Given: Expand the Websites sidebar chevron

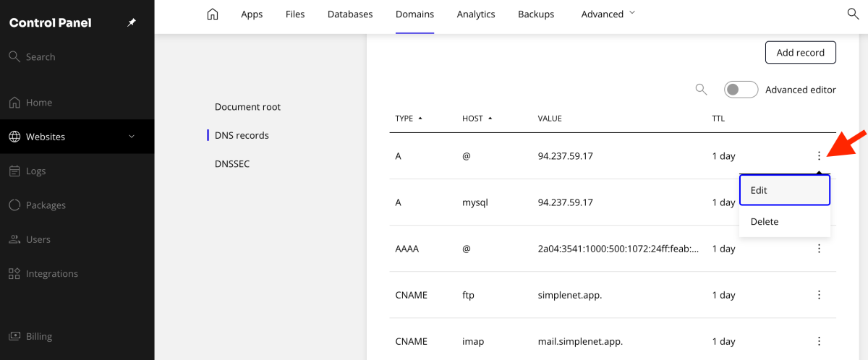Looking at the screenshot, I should (131, 137).
